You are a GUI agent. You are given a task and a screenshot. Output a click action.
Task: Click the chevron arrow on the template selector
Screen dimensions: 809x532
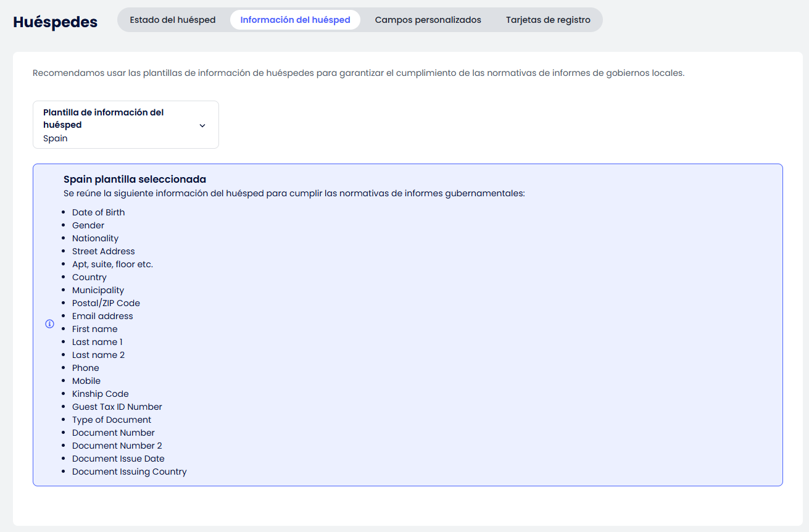point(202,125)
